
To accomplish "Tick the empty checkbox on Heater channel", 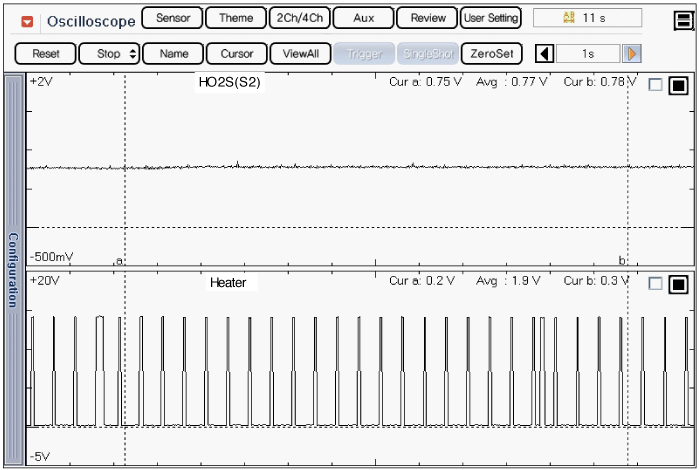I will coord(655,284).
